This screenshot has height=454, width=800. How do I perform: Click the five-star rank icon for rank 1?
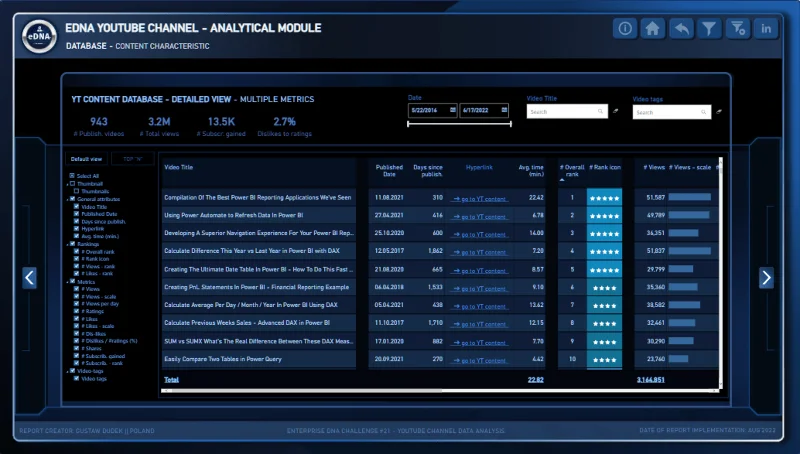coord(605,198)
